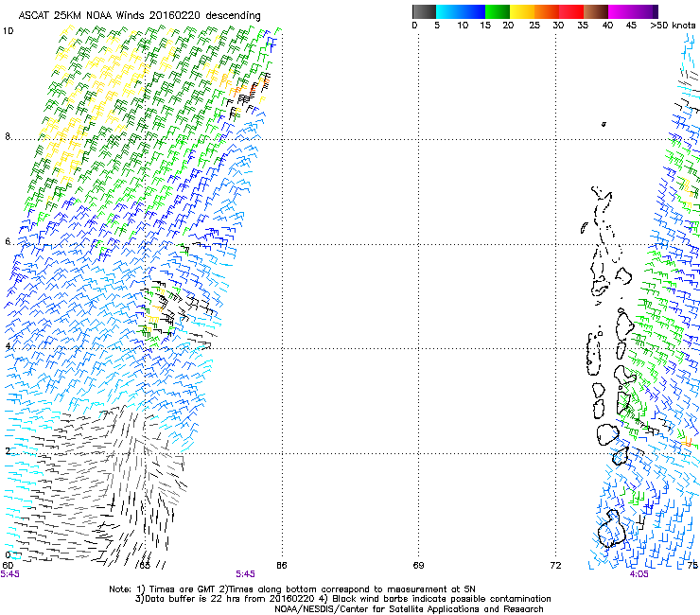Click the '25' legend value

pyautogui.click(x=534, y=26)
